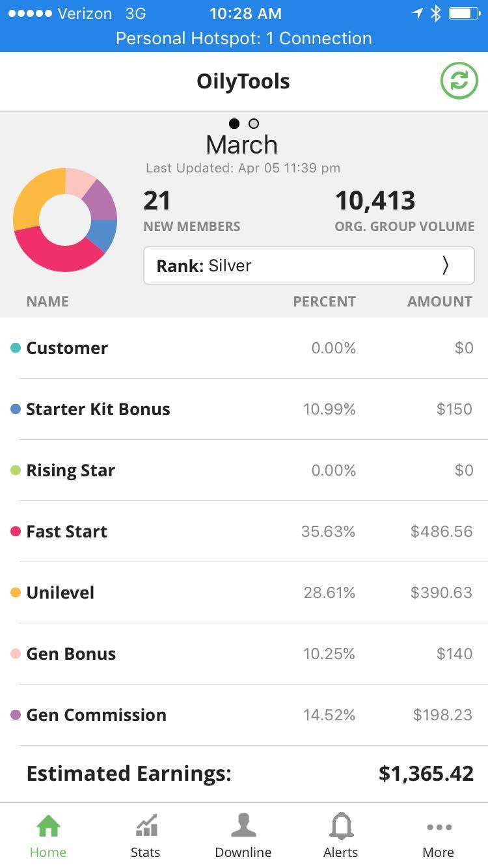This screenshot has height=868, width=488.
Task: Open the Alerts bell icon
Action: pyautogui.click(x=341, y=827)
